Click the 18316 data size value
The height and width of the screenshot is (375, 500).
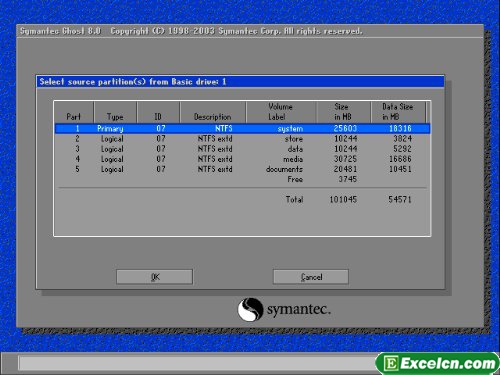[400, 128]
